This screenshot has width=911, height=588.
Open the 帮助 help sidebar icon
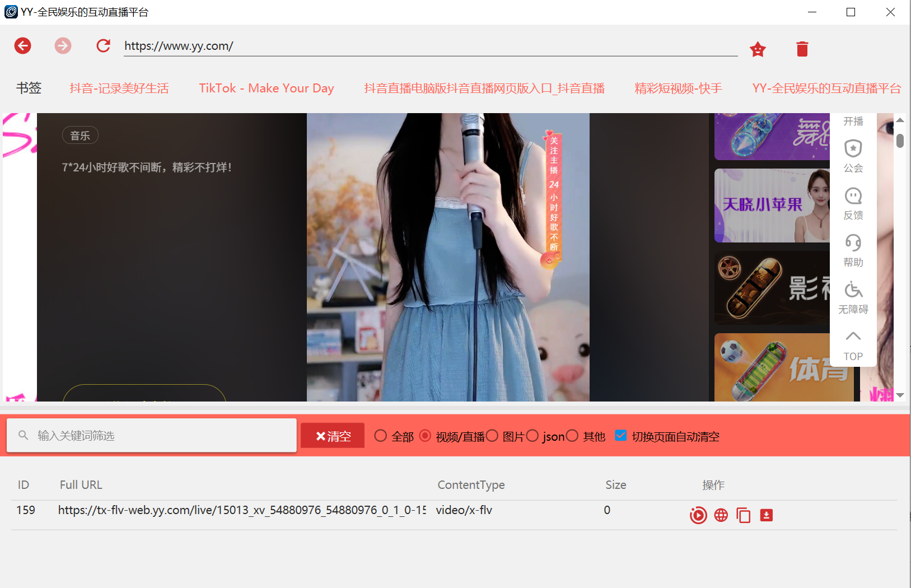pyautogui.click(x=853, y=249)
